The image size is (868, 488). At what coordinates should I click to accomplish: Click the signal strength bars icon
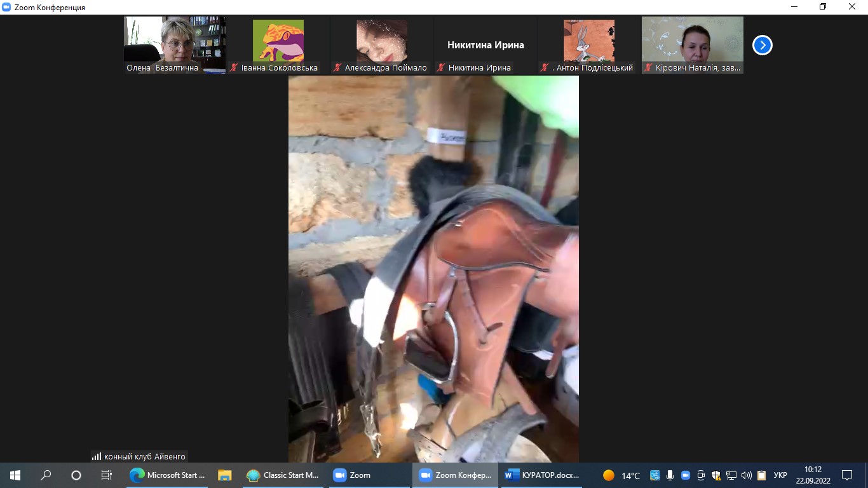click(x=97, y=456)
